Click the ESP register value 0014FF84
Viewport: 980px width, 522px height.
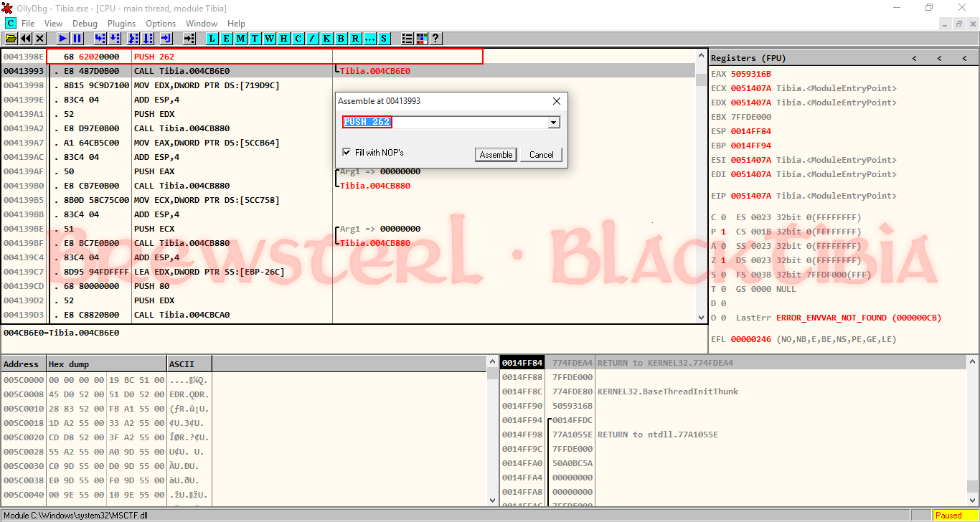click(x=750, y=131)
